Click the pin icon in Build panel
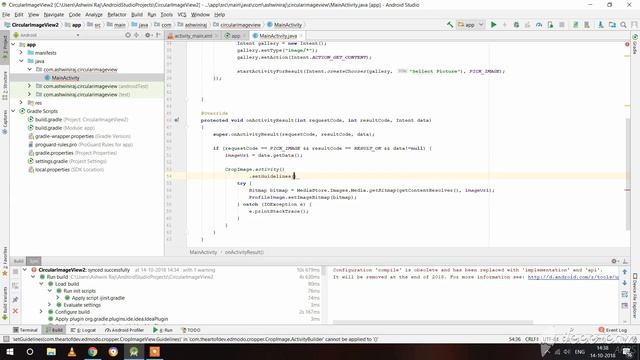This screenshot has width=640, height=360. 15,300
